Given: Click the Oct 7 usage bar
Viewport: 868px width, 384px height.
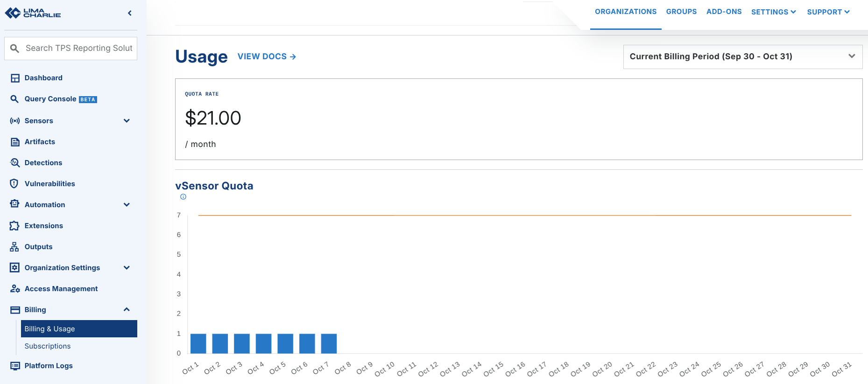Looking at the screenshot, I should coord(329,343).
